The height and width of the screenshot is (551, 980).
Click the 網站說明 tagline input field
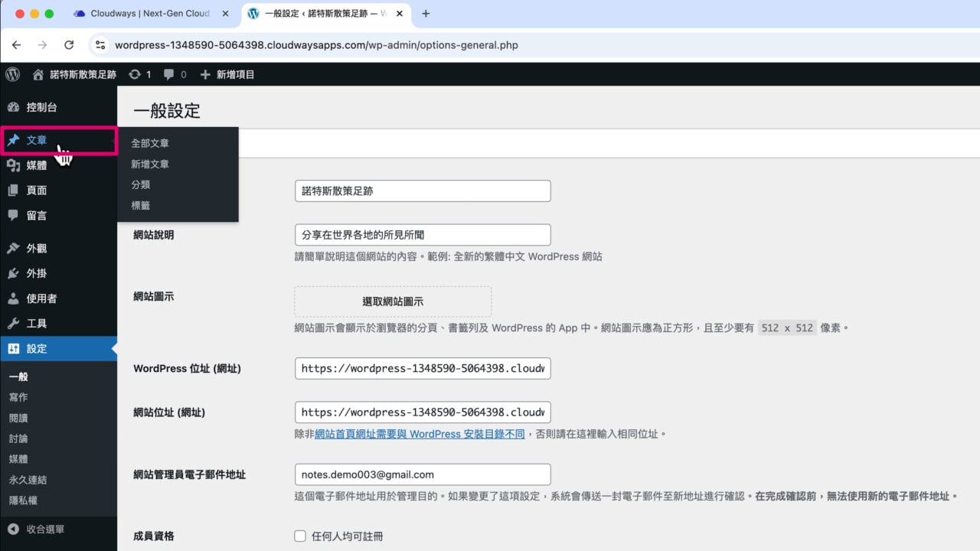[x=422, y=235]
